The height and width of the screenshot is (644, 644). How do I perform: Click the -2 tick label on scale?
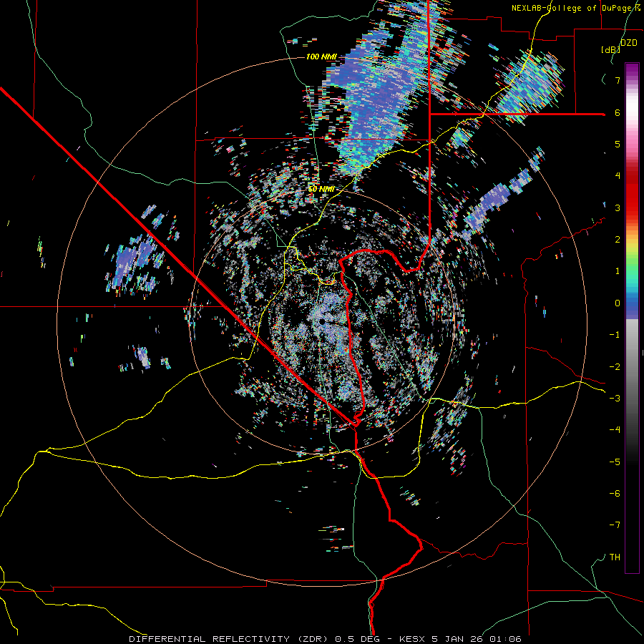615,367
